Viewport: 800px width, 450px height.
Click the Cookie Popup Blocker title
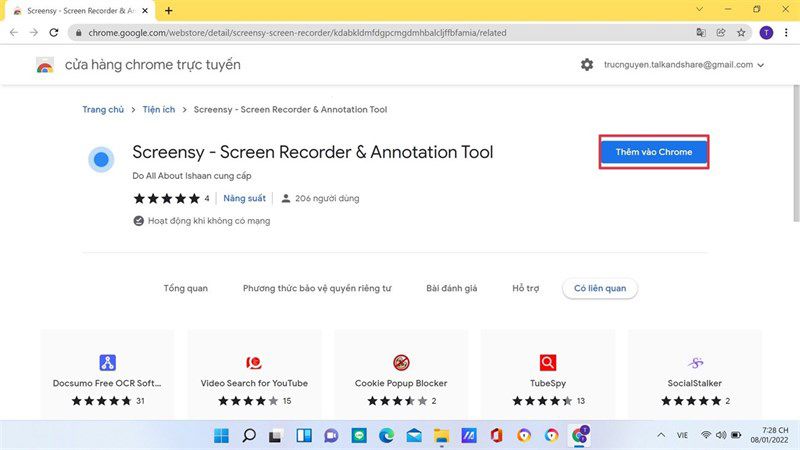[x=401, y=383]
